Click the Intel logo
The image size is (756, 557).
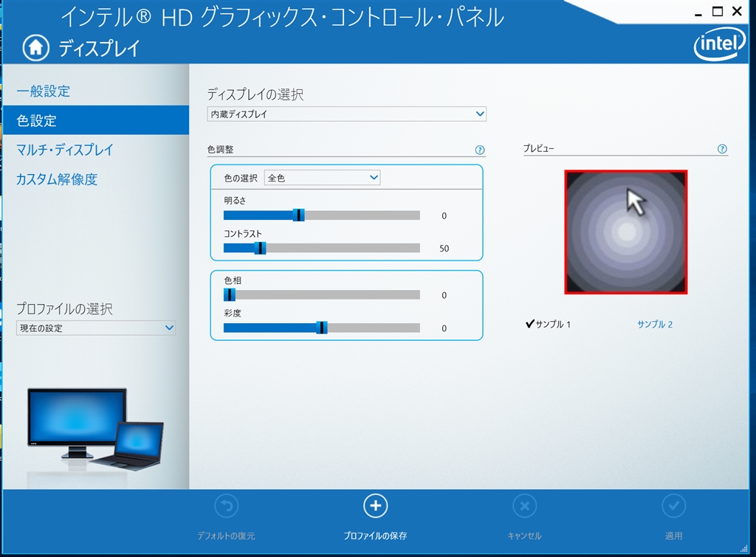point(719,45)
